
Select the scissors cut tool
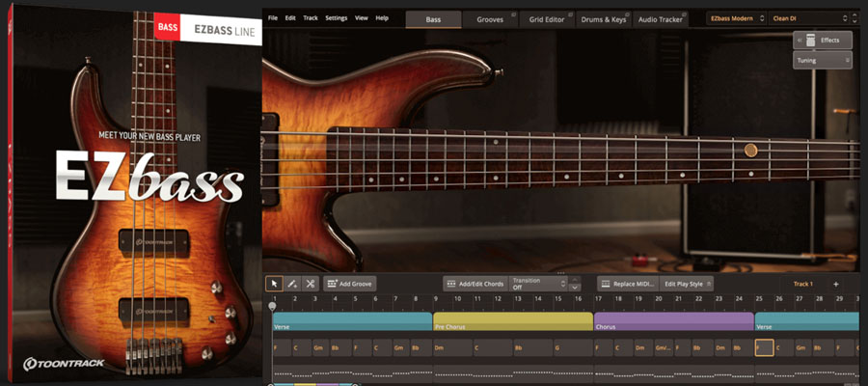(310, 284)
